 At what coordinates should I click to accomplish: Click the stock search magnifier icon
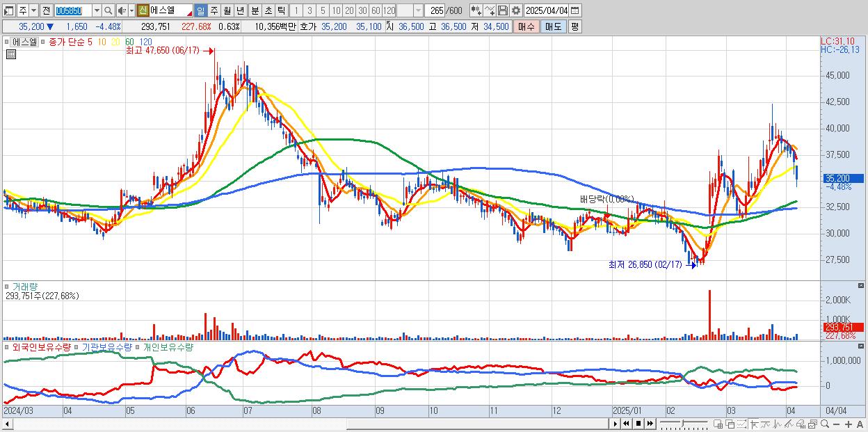(108, 10)
